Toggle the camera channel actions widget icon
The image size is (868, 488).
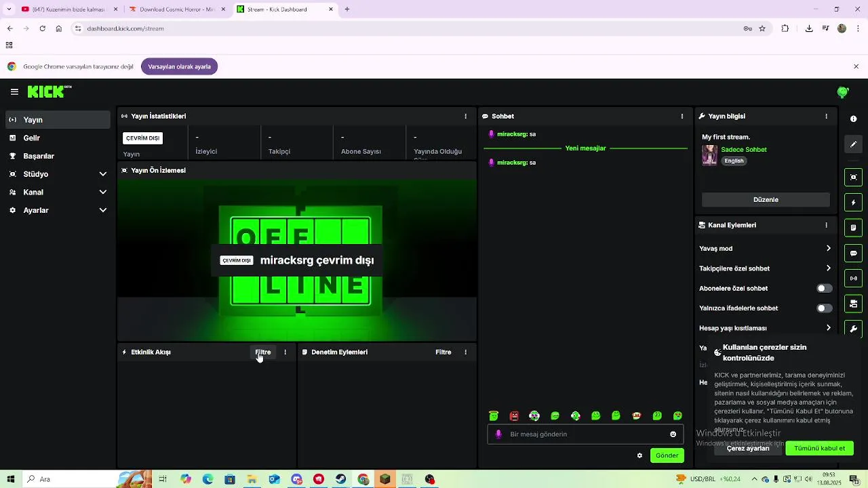coord(853,303)
